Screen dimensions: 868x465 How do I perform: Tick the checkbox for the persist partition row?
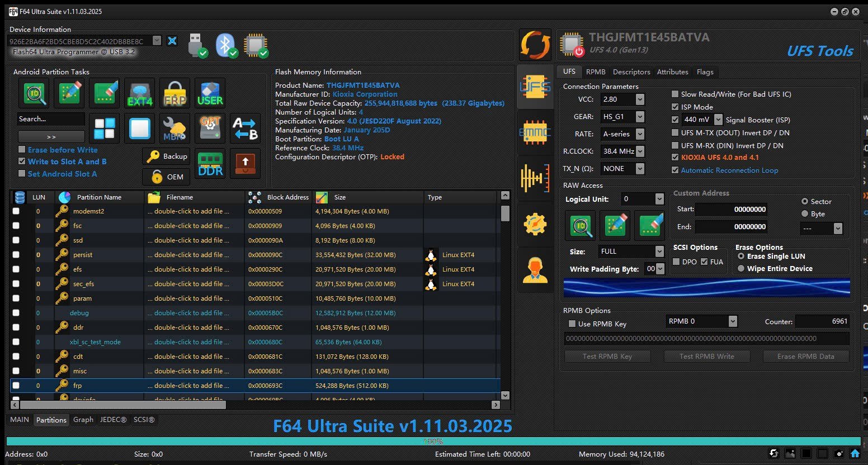point(16,255)
